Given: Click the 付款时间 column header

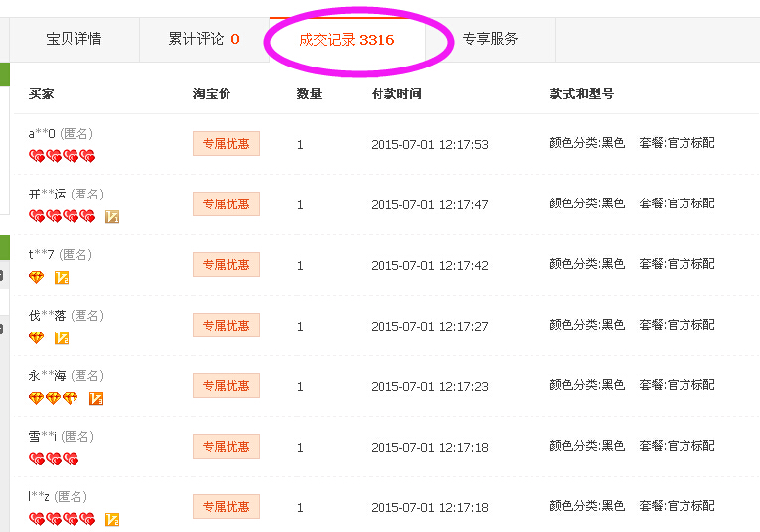Looking at the screenshot, I should (395, 94).
